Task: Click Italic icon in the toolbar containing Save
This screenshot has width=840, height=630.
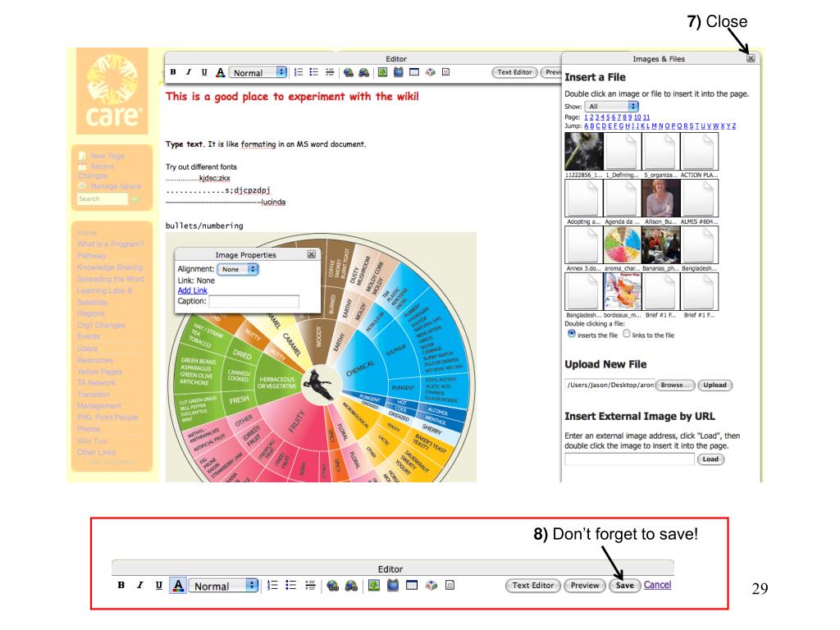Action: [139, 585]
